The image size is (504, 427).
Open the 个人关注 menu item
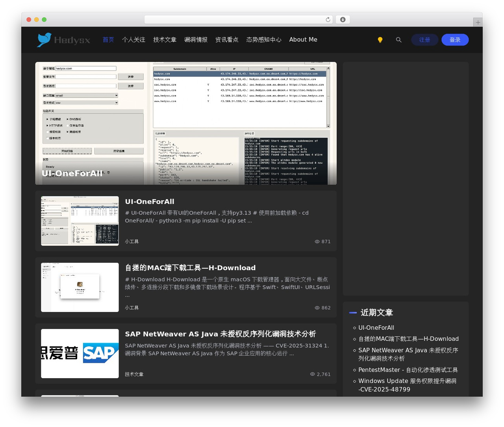point(133,40)
